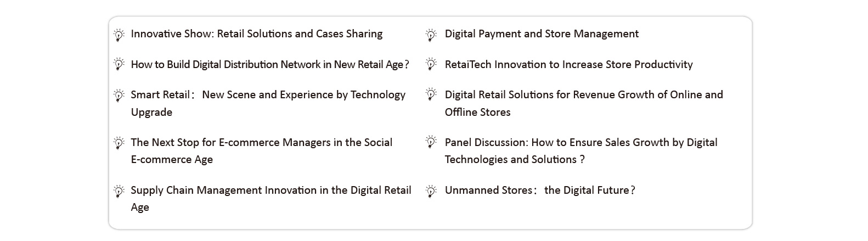Select lightbulb icon next to Unmanned Stores
Viewport: 868px width, 241px height.
click(x=431, y=191)
